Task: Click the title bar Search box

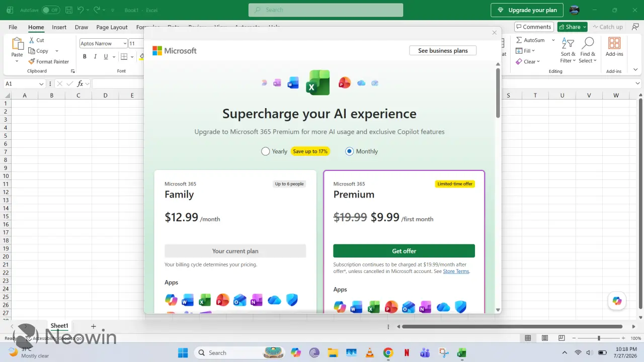Action: pos(326,10)
